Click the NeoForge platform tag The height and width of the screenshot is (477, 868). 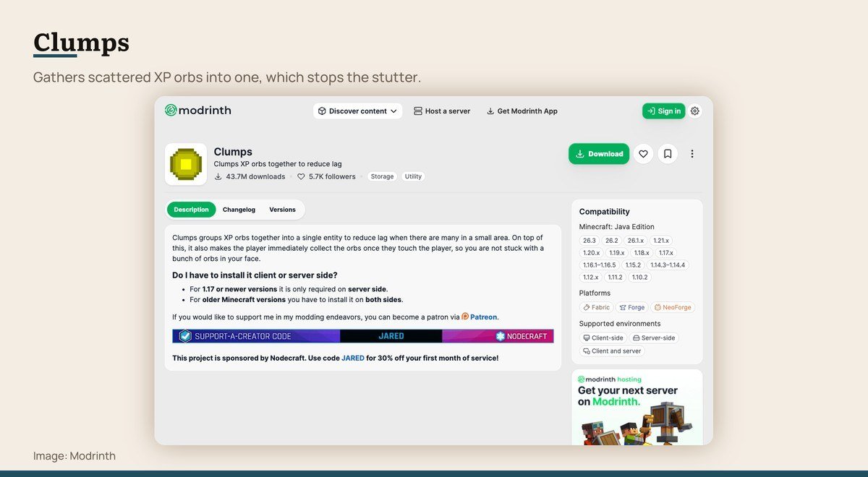pos(673,307)
